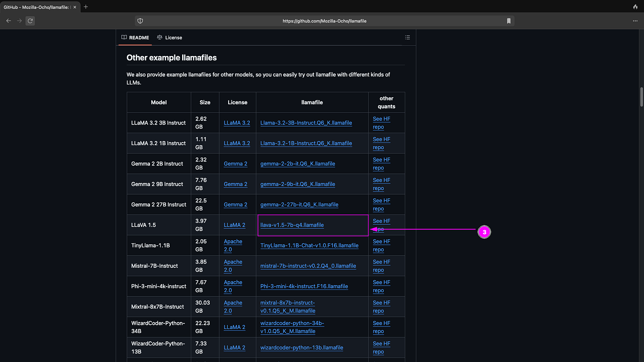
Task: Click the "Other example llamafiles" heading
Action: (x=172, y=57)
